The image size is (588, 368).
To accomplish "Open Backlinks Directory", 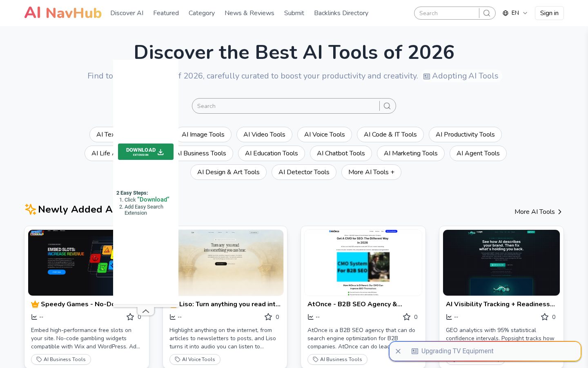I will tap(341, 13).
